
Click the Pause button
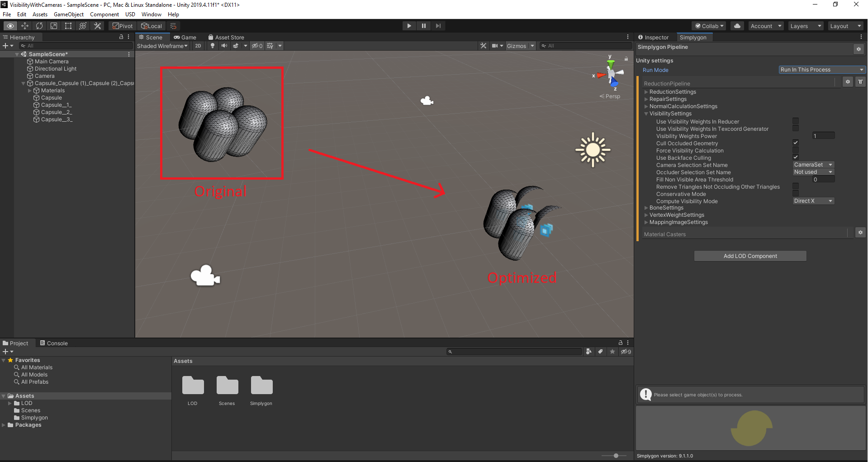click(423, 26)
